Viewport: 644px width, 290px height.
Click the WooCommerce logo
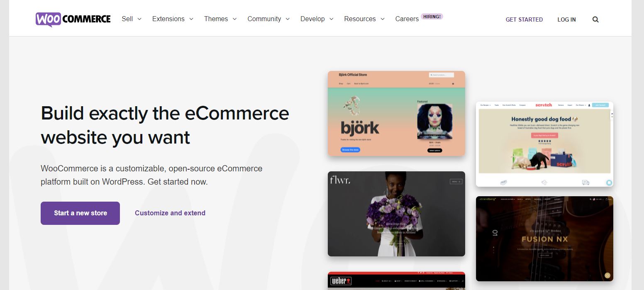[x=73, y=19]
